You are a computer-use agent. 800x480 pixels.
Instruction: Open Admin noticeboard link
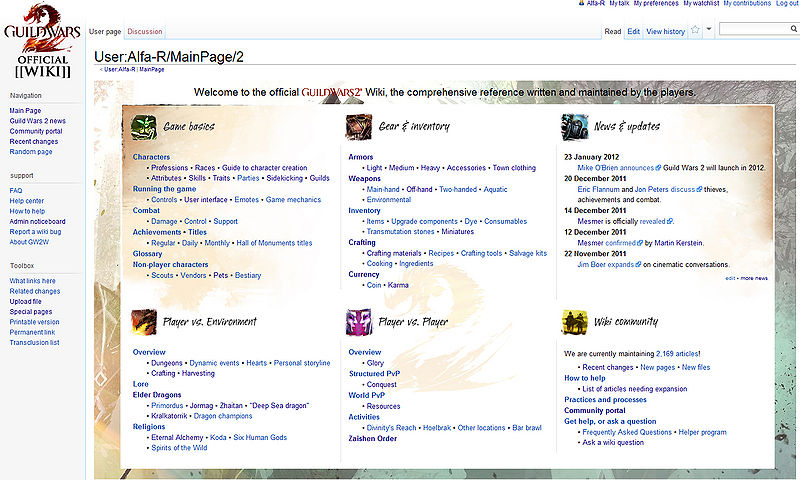[37, 221]
